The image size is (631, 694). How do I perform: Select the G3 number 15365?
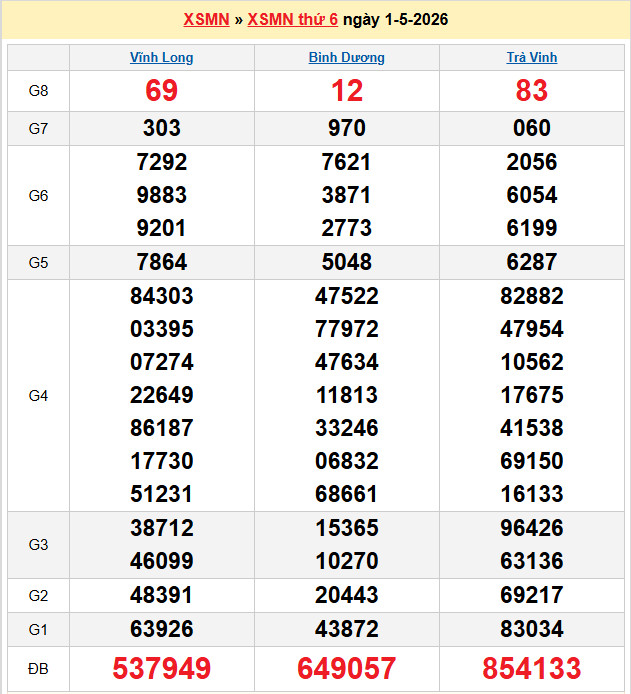[346, 528]
